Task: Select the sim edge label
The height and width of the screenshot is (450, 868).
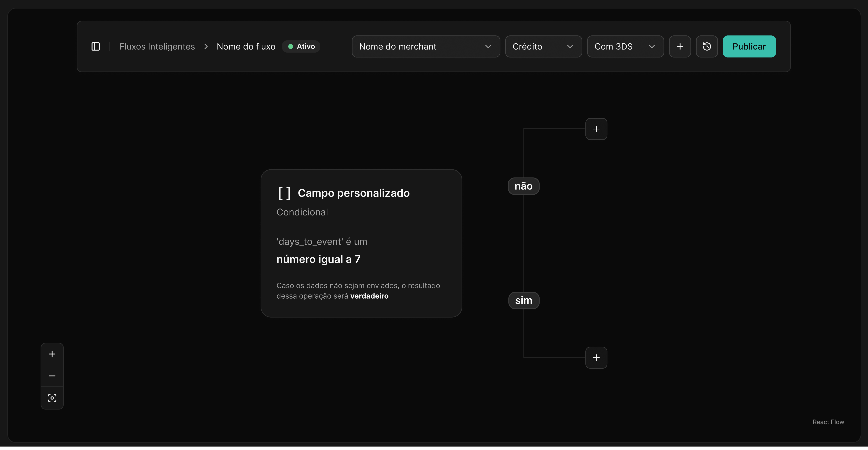Action: [x=524, y=300]
